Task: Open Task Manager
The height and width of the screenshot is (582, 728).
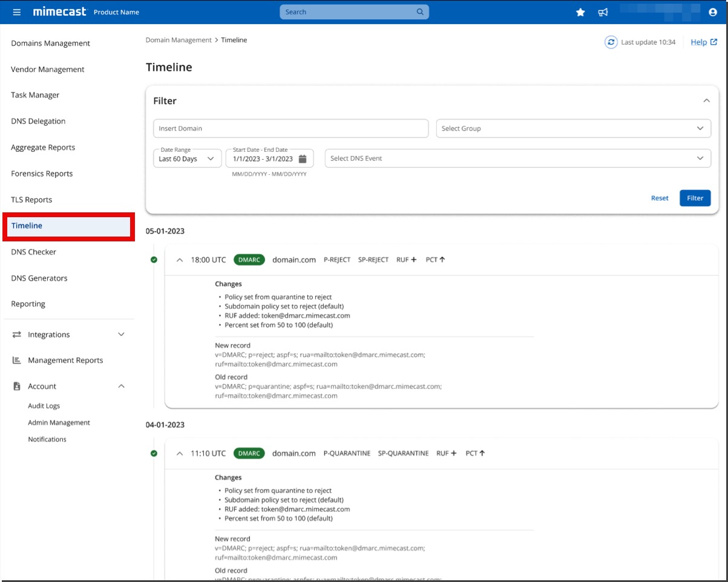Action: (35, 95)
